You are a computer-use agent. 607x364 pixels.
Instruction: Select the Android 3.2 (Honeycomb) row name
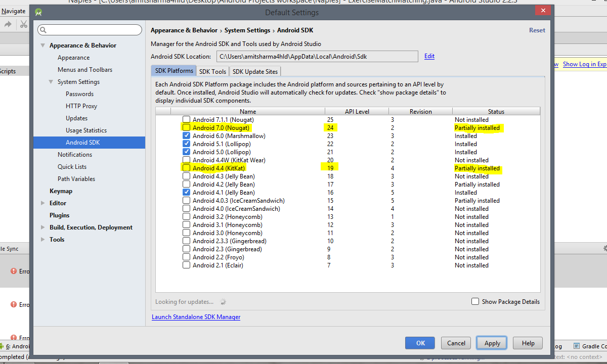click(228, 217)
